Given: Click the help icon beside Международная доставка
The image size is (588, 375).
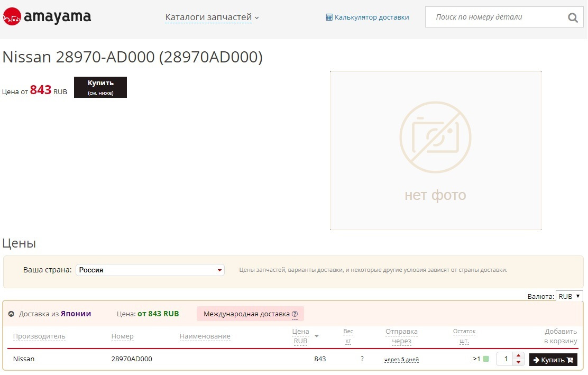Looking at the screenshot, I should (x=295, y=314).
